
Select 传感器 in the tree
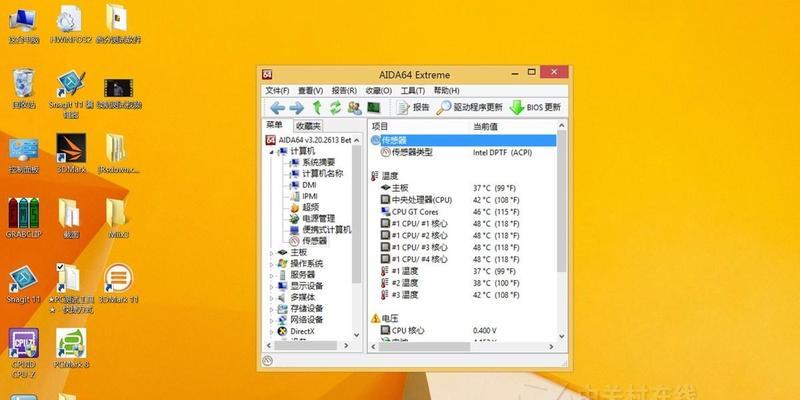pos(314,241)
